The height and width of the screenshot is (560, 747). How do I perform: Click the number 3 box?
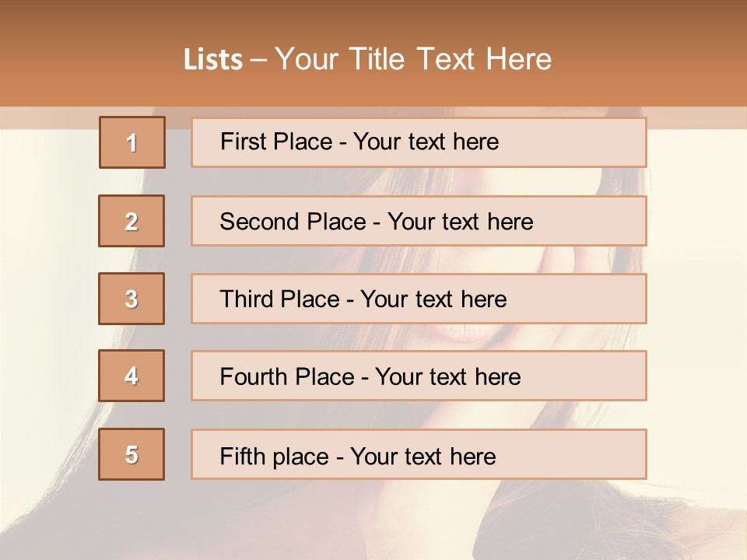coord(132,299)
